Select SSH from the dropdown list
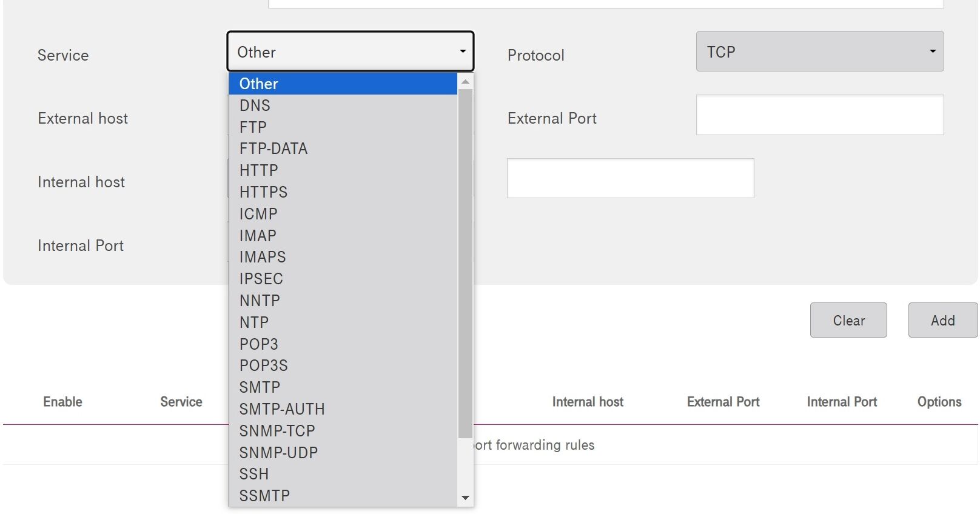Screen dimensions: 980x517 pos(253,474)
